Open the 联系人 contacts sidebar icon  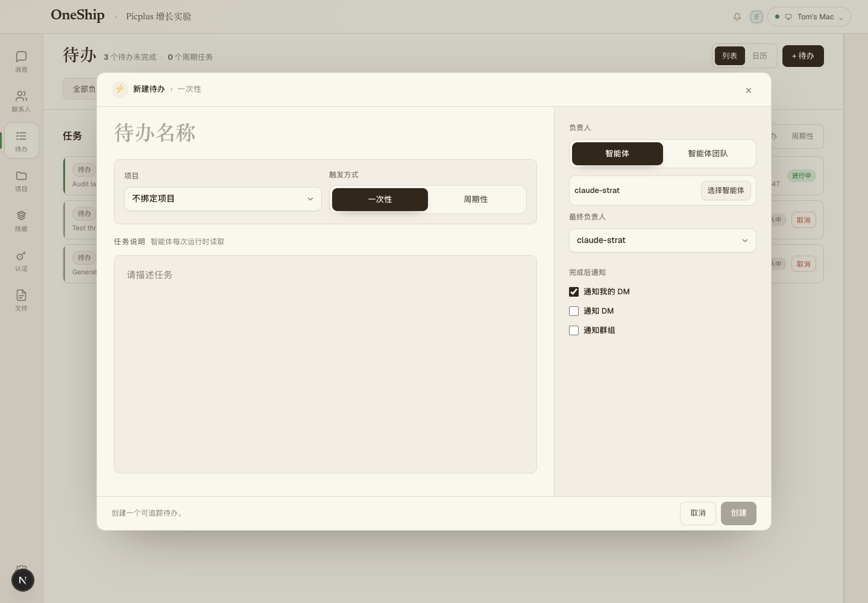pyautogui.click(x=21, y=101)
